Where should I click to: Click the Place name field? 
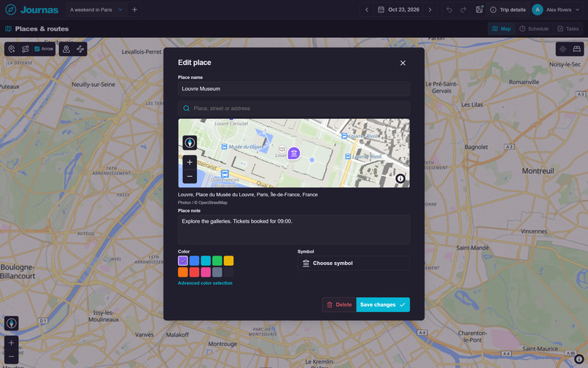click(x=294, y=89)
